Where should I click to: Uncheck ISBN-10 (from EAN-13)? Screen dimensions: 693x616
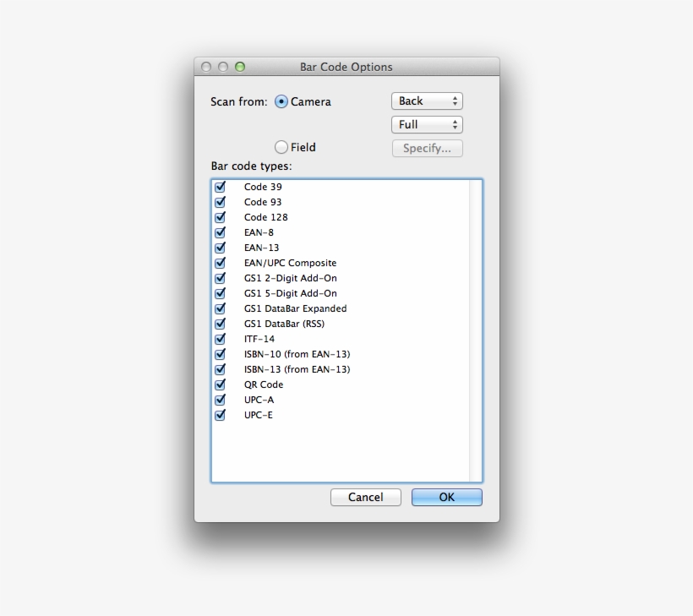coord(221,354)
